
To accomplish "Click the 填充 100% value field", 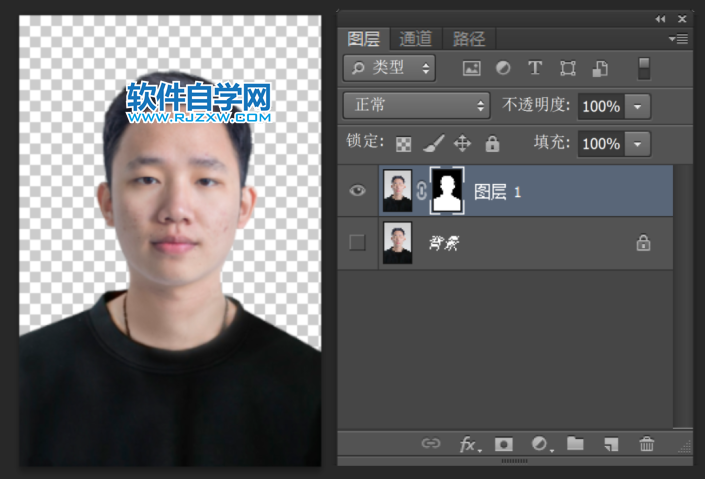I will (x=601, y=144).
